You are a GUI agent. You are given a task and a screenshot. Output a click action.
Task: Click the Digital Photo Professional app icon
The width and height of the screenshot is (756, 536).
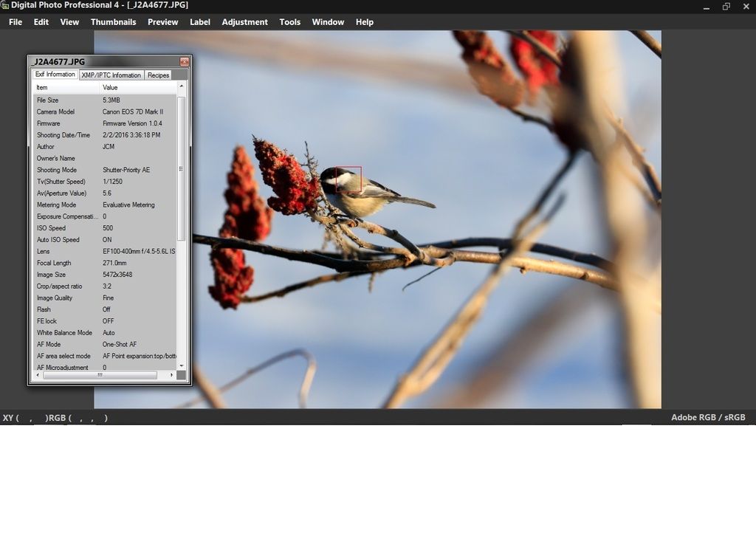click(5, 5)
